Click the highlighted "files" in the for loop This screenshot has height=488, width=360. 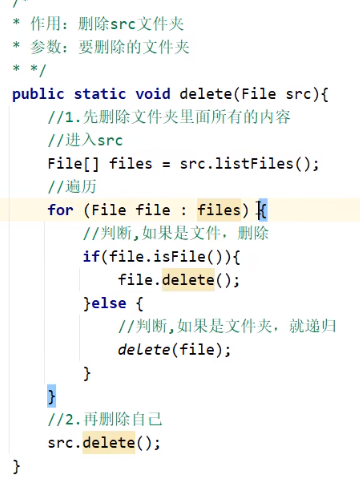pos(219,210)
